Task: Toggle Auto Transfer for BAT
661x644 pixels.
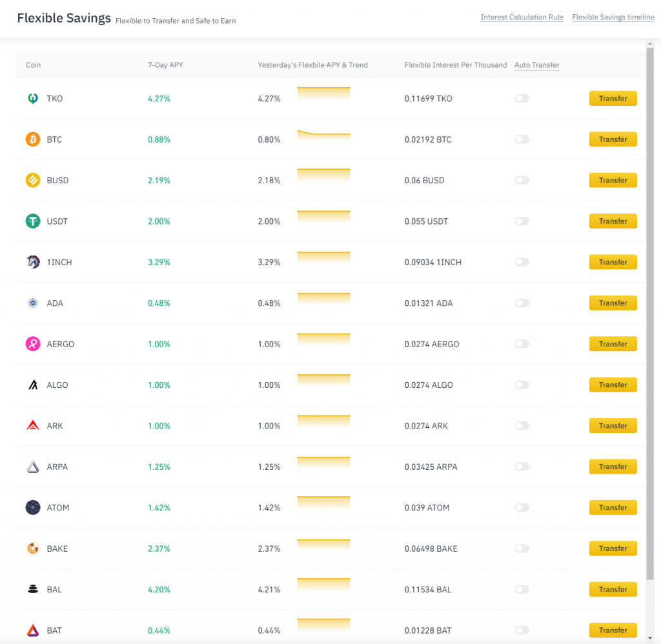Action: point(522,630)
